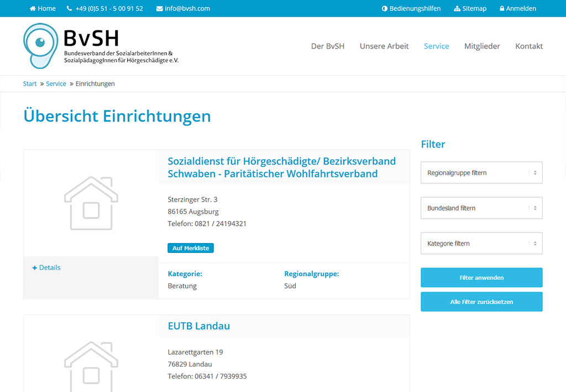Click the Auf Merkliste button
This screenshot has width=566, height=392.
191,248
